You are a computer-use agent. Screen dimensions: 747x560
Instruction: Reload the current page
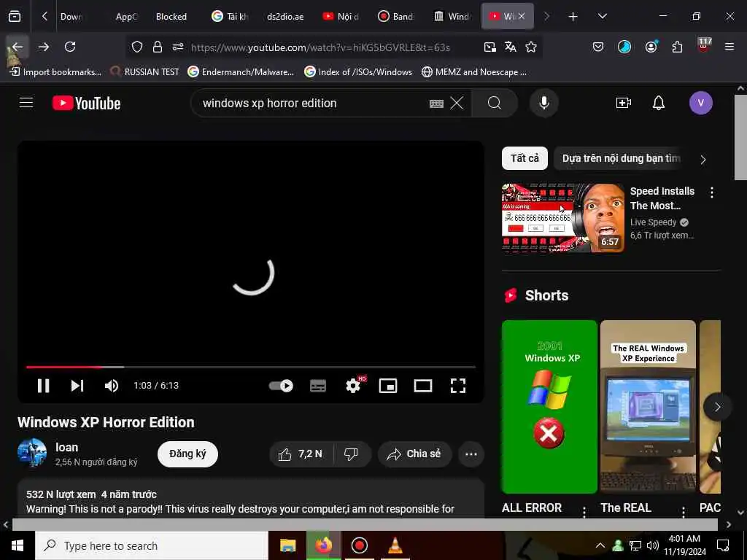70,47
